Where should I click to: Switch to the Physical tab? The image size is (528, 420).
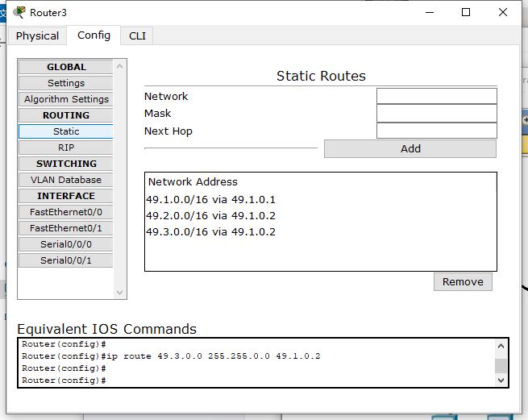37,35
